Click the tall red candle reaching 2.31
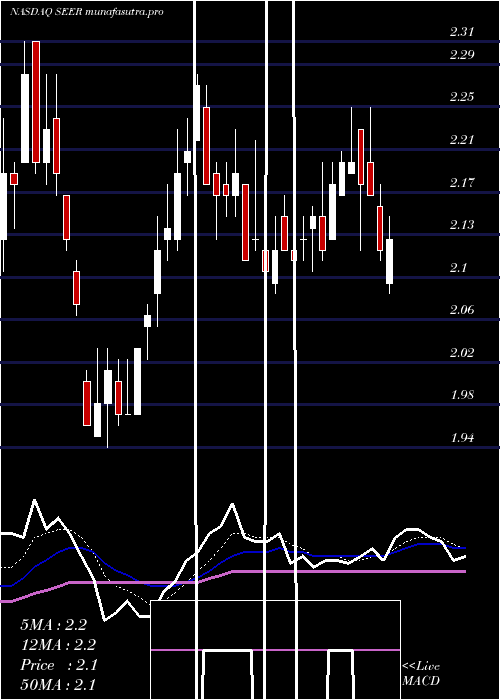The width and height of the screenshot is (500, 700). (x=36, y=102)
